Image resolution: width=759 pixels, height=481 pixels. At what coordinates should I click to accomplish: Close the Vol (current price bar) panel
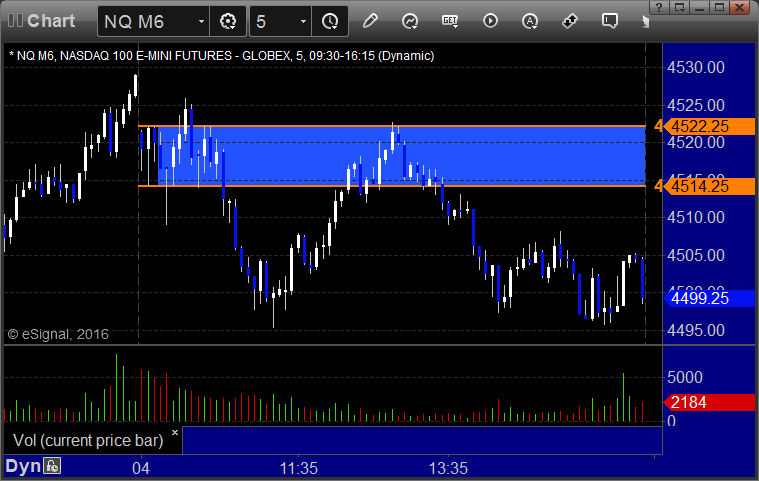click(175, 432)
